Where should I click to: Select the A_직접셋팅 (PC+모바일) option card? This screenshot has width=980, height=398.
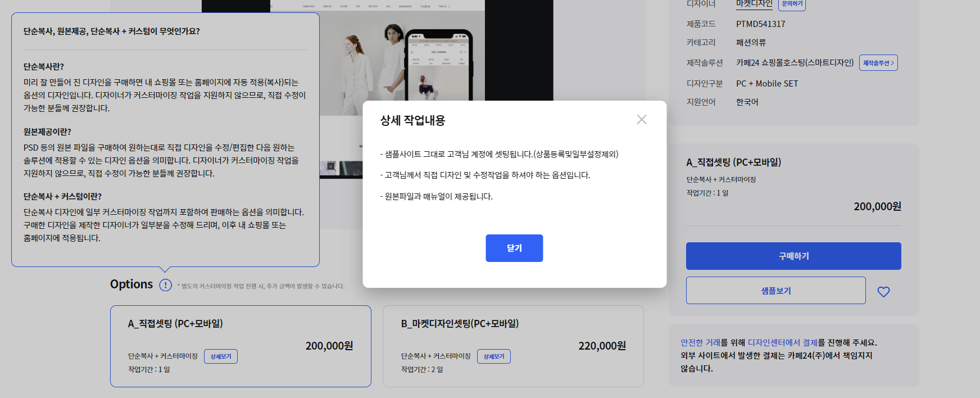coord(241,346)
